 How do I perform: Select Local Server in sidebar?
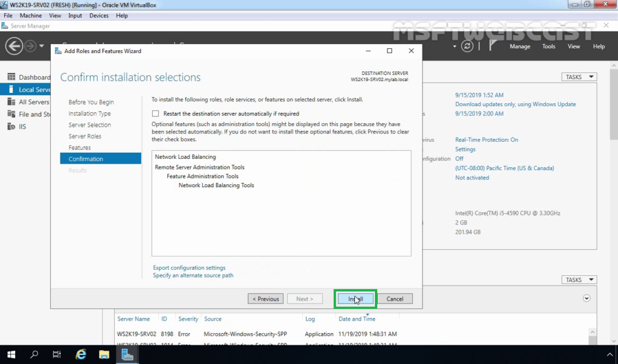pyautogui.click(x=25, y=89)
